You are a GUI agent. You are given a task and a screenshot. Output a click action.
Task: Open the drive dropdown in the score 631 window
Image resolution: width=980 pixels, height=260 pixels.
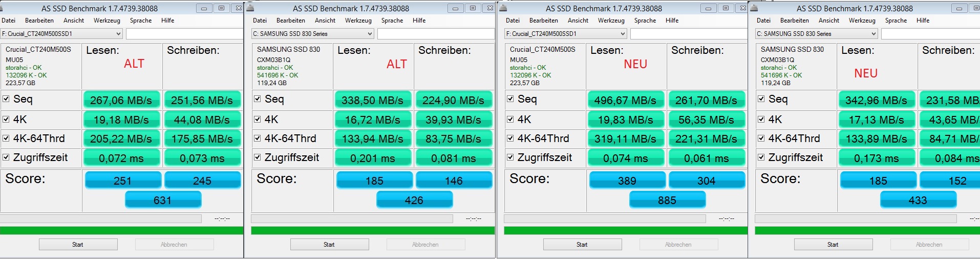61,33
